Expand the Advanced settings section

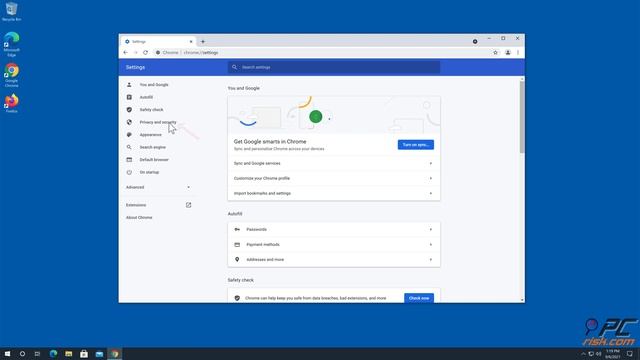(158, 187)
